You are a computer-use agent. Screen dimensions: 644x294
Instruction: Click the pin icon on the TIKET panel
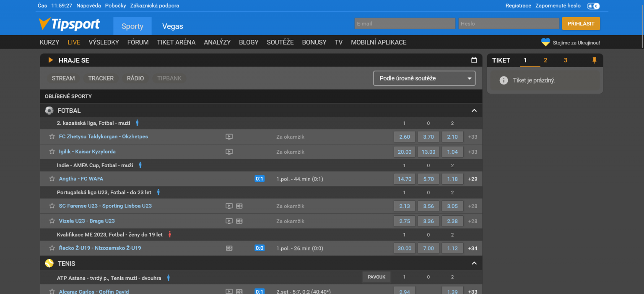tap(594, 60)
